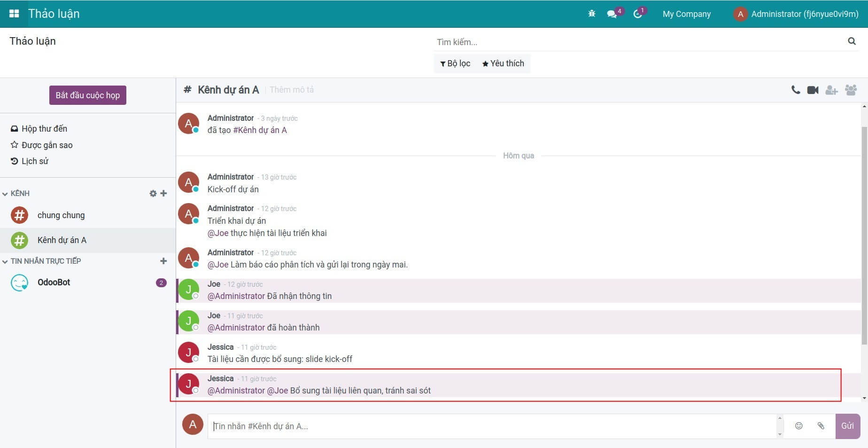Start a voice call with phone icon
This screenshot has height=448, width=868.
[x=795, y=90]
